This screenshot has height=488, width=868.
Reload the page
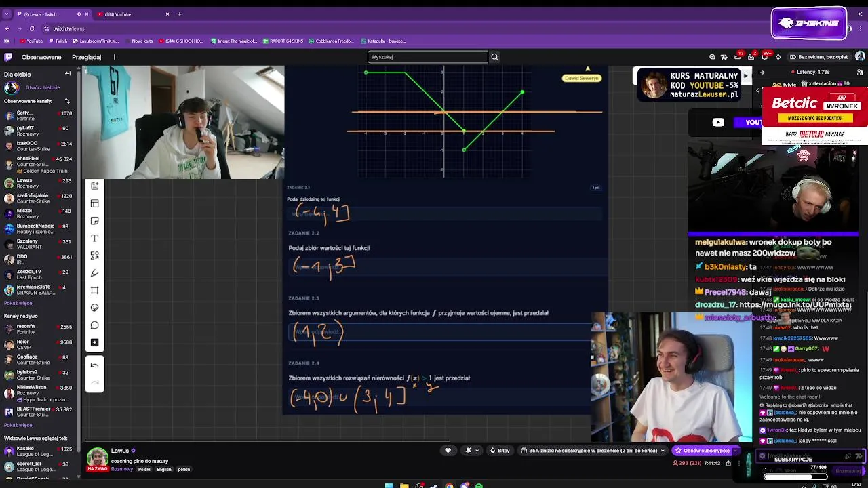pos(32,28)
